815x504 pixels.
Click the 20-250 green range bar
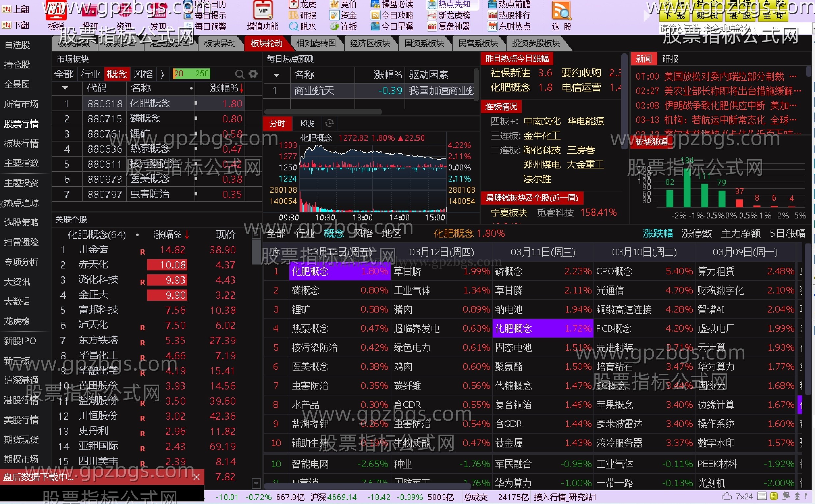point(191,74)
